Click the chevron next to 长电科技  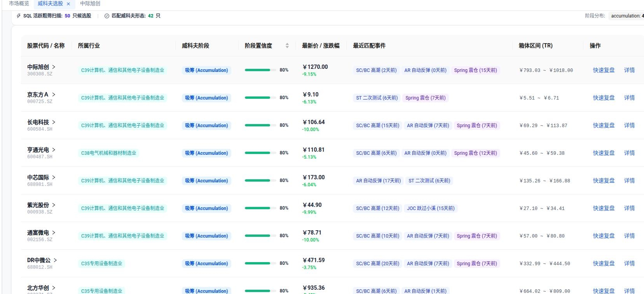(x=54, y=122)
